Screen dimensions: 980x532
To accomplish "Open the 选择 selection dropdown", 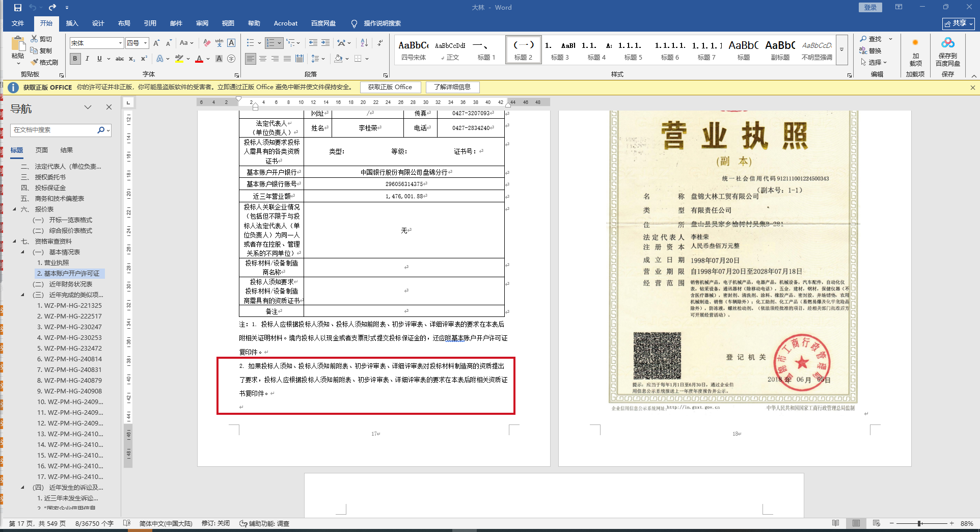I will [874, 62].
